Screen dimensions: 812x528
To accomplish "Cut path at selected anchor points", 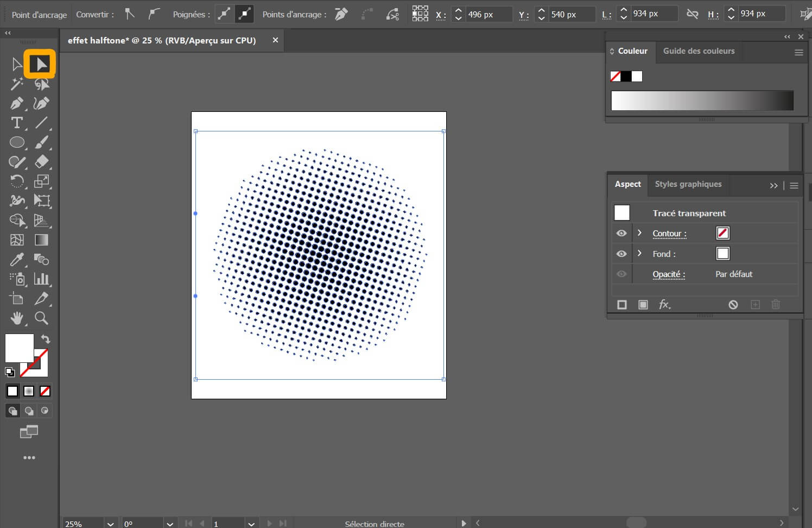I will coord(392,14).
